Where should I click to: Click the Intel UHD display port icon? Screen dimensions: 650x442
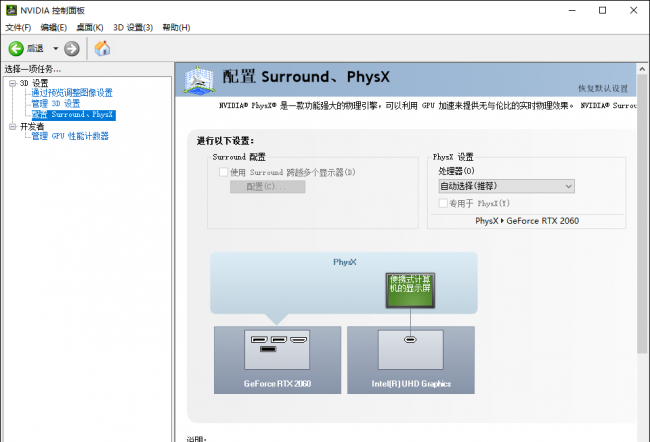[x=410, y=340]
